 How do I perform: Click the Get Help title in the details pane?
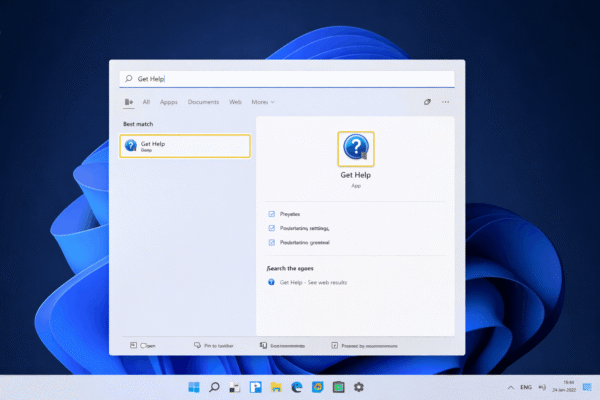(x=355, y=175)
